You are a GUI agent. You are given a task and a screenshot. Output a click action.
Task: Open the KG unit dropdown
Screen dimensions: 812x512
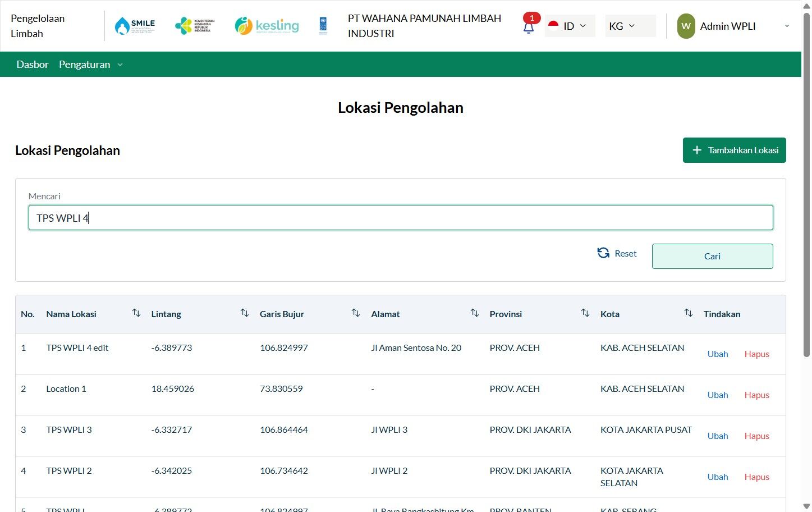pos(630,26)
